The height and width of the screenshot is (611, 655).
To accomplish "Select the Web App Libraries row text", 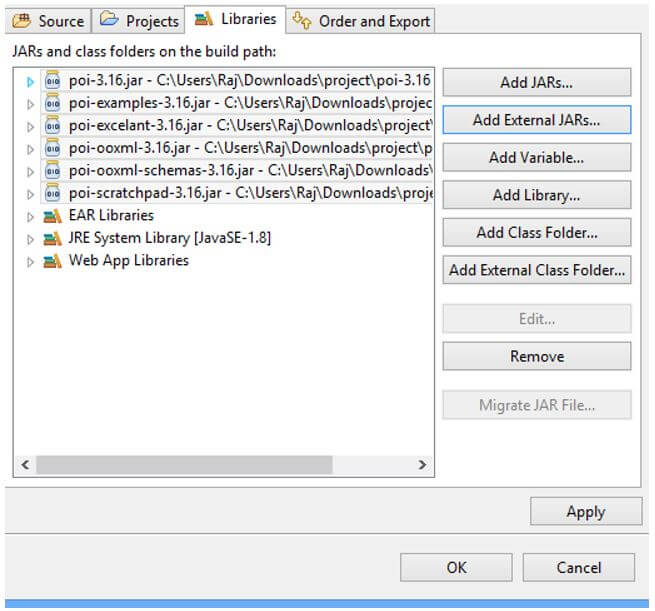I will coord(129,261).
